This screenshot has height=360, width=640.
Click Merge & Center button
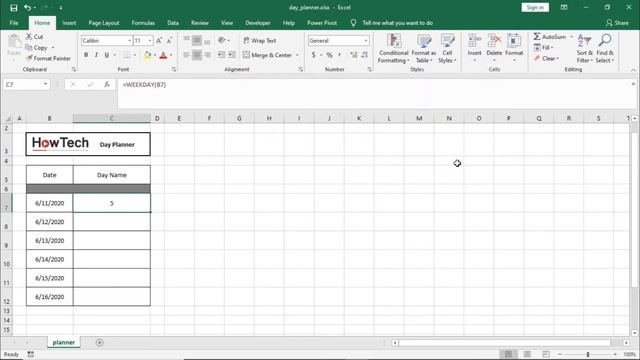click(x=267, y=55)
